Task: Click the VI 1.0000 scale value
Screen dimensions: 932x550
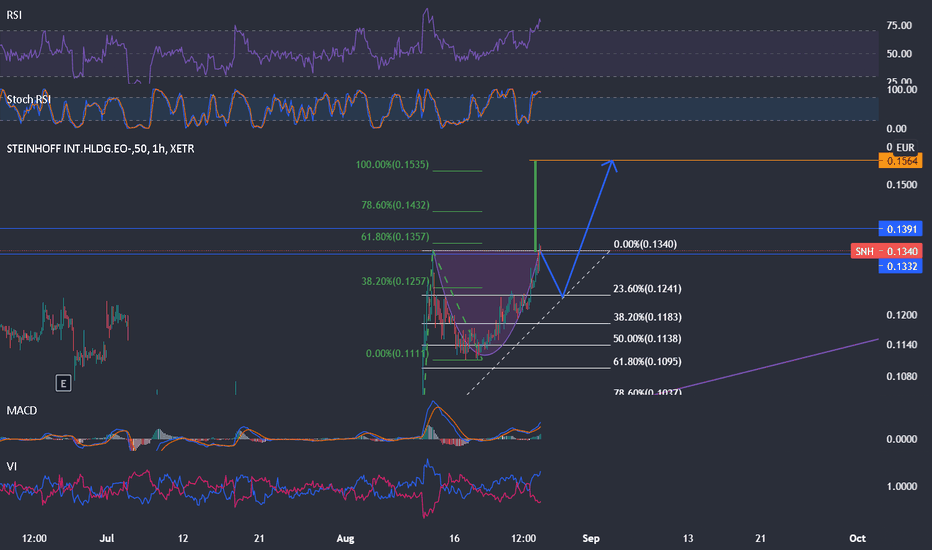Action: (x=902, y=486)
